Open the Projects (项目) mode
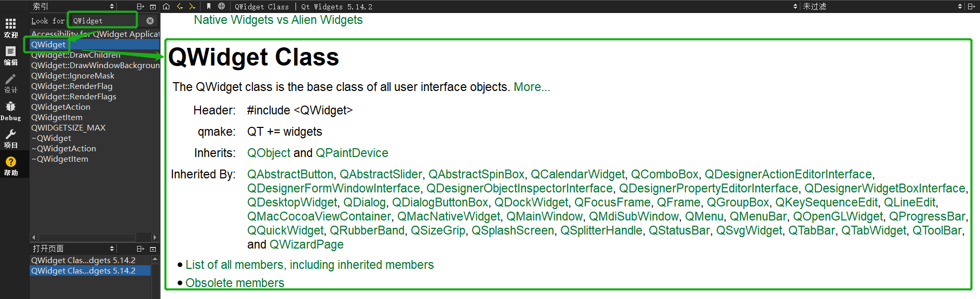980x299 pixels. tap(10, 138)
